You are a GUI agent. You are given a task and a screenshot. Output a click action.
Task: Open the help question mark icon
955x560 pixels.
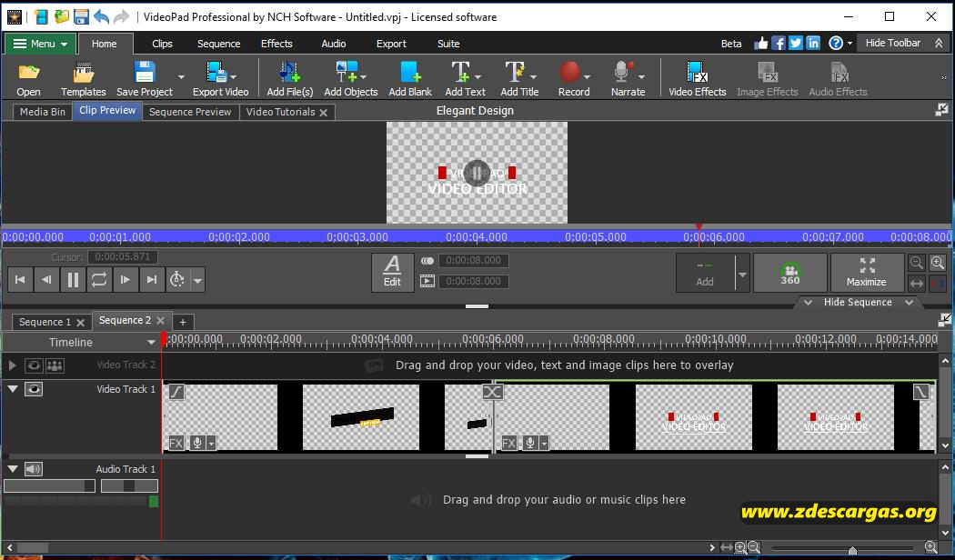pyautogui.click(x=836, y=44)
